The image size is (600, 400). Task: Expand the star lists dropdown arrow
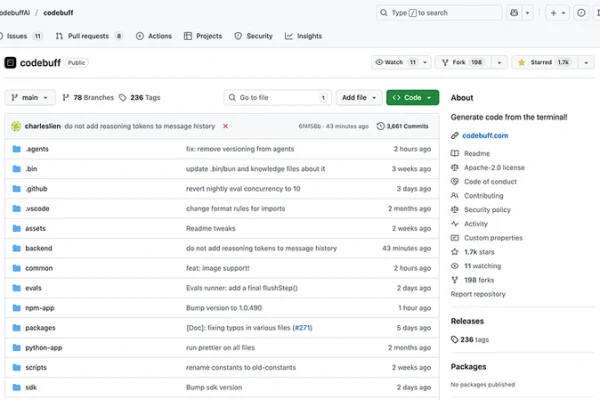pyautogui.click(x=586, y=62)
